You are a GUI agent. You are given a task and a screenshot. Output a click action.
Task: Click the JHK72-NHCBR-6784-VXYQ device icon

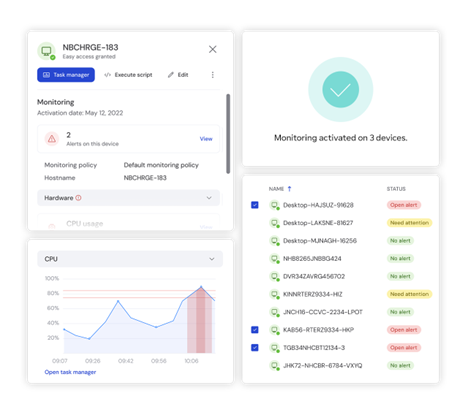(x=274, y=365)
